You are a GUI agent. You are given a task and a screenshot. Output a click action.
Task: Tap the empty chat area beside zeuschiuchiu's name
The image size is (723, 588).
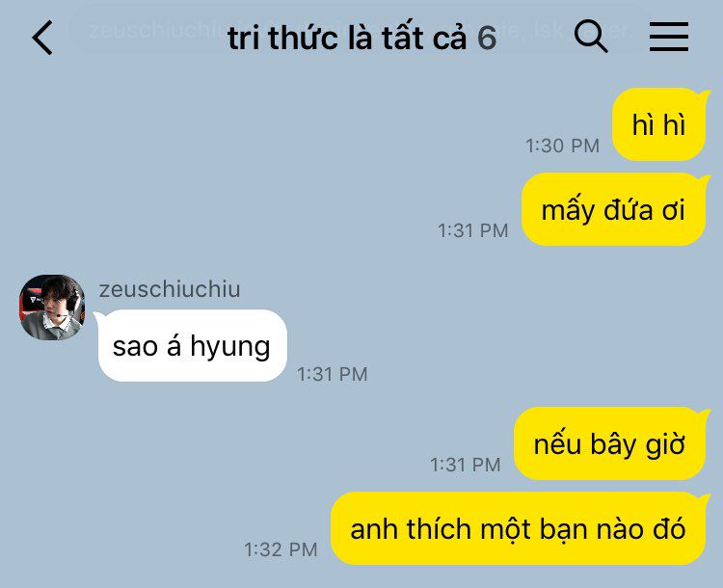click(461, 289)
